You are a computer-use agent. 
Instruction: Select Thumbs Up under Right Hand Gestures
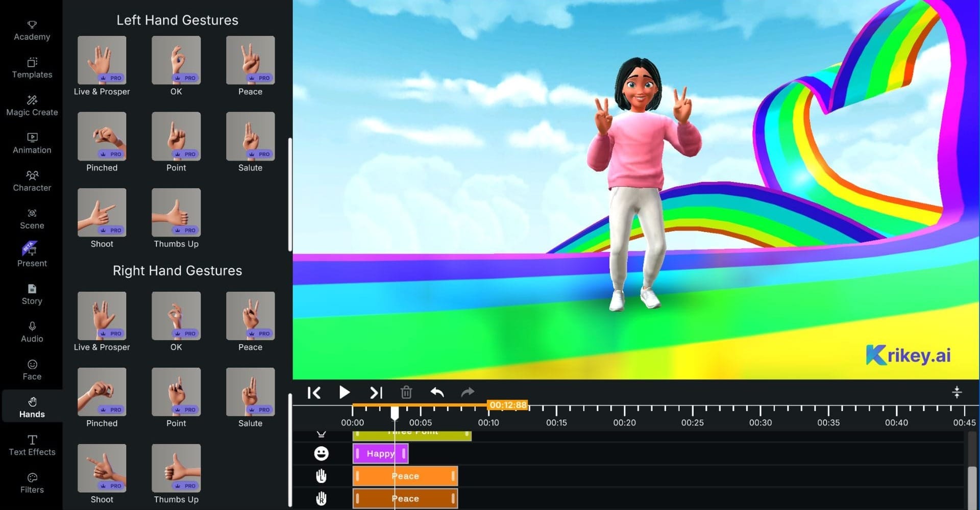(176, 468)
